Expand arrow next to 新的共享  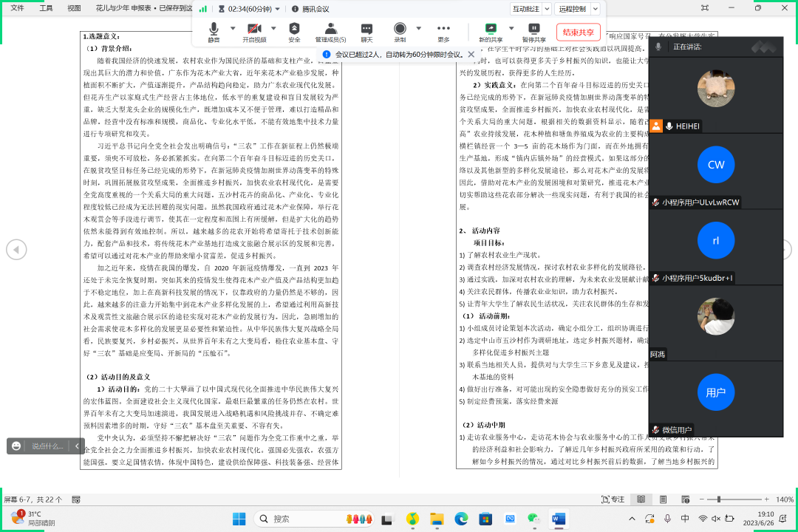coord(511,29)
